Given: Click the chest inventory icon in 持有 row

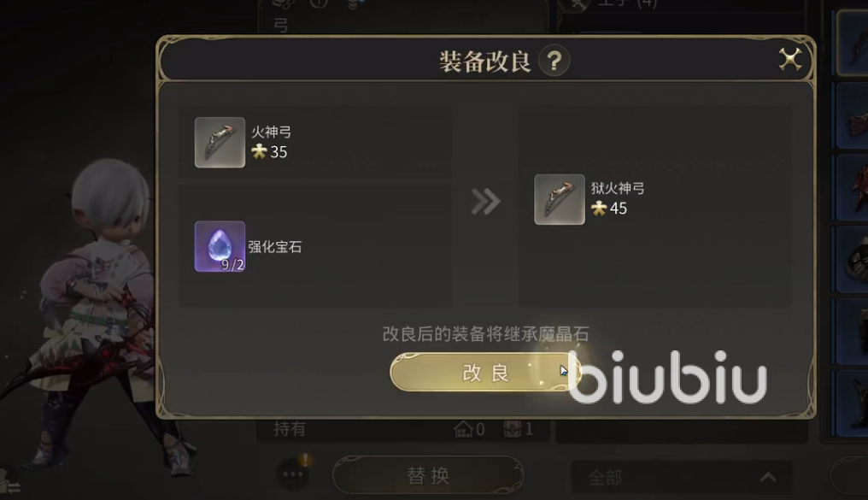Looking at the screenshot, I should [512, 428].
